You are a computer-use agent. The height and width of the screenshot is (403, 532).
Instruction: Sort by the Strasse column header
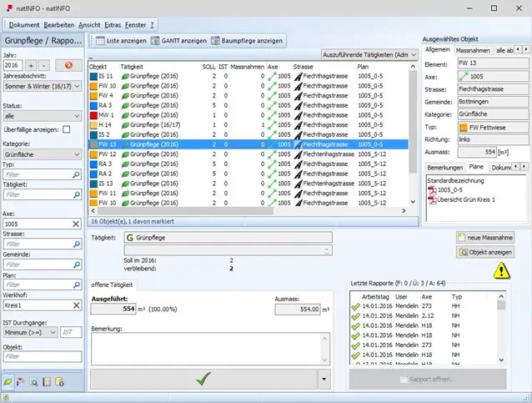303,67
